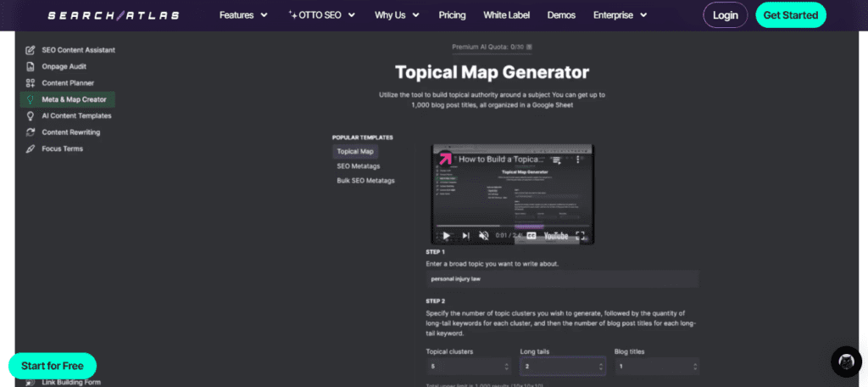Image resolution: width=868 pixels, height=387 pixels.
Task: Click the Start for Free button
Action: coord(53,366)
